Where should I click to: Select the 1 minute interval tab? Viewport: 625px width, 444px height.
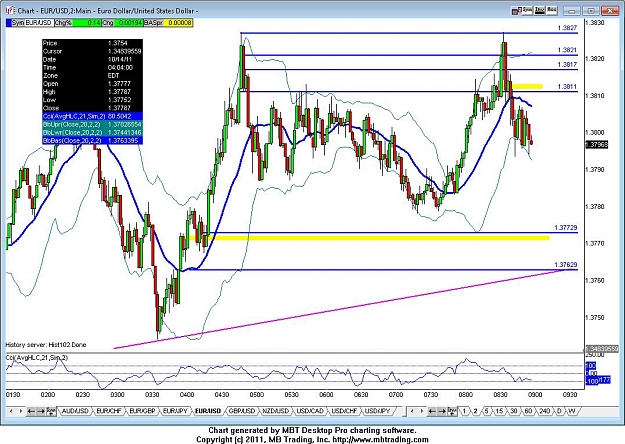[x=464, y=411]
